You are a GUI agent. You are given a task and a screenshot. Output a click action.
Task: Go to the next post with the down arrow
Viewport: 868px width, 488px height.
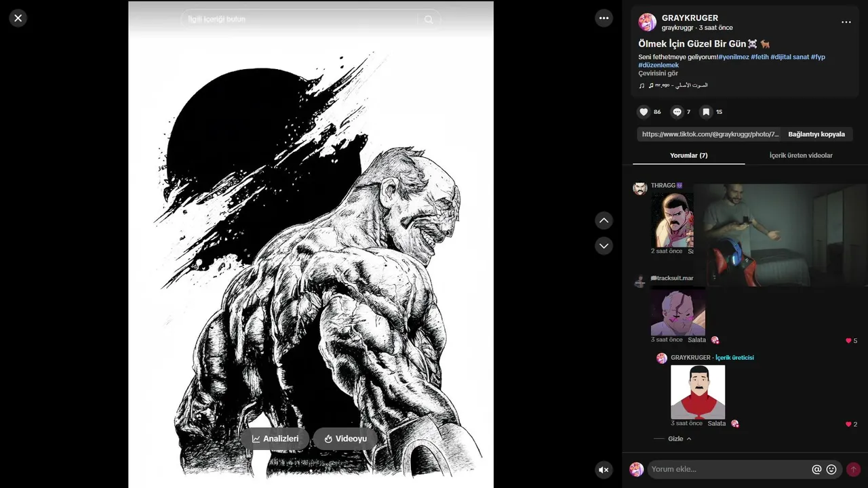tap(604, 245)
